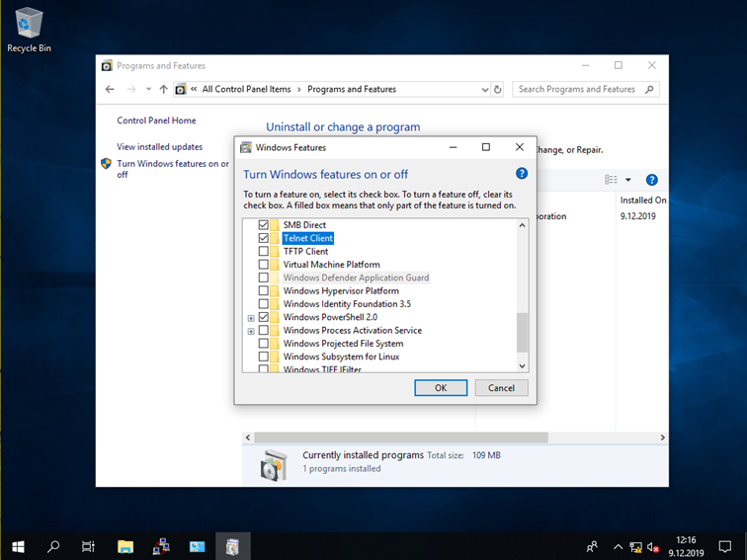Select Telnet Client label in feature list
Image resolution: width=747 pixels, height=560 pixels.
308,238
